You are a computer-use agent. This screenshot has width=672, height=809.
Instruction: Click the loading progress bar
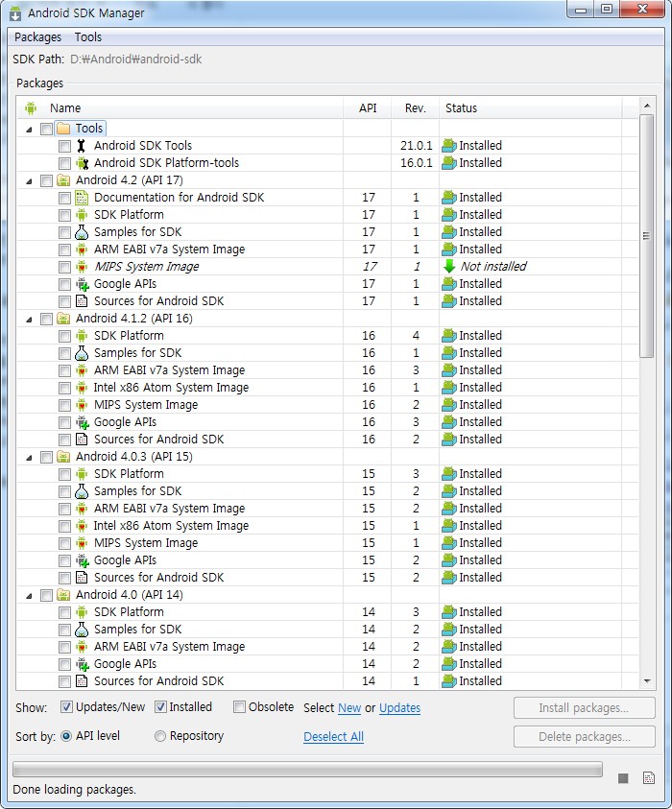coord(307,770)
